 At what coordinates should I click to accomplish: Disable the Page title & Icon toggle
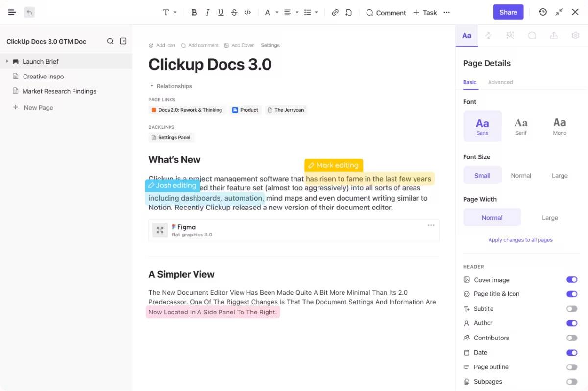[x=572, y=294]
